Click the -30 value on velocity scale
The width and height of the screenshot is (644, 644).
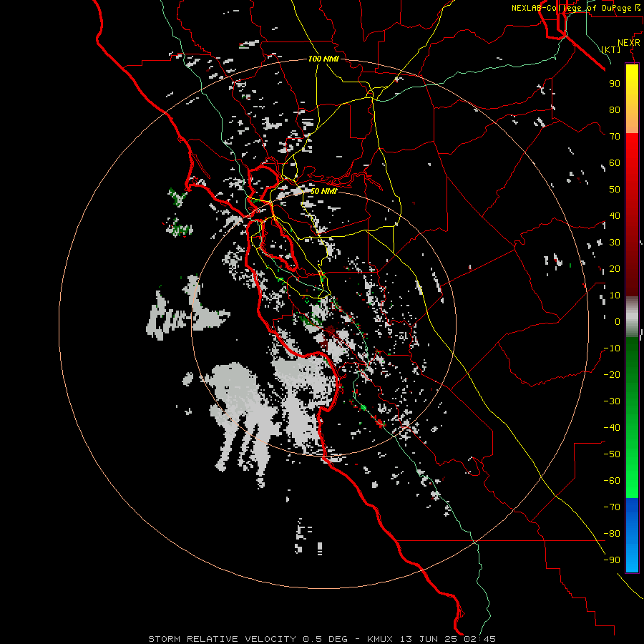[x=612, y=401]
